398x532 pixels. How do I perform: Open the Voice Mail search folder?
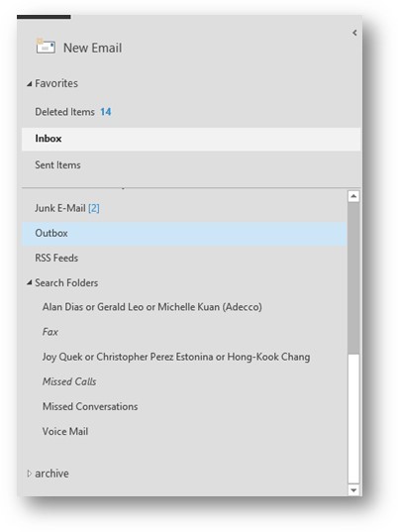(65, 432)
